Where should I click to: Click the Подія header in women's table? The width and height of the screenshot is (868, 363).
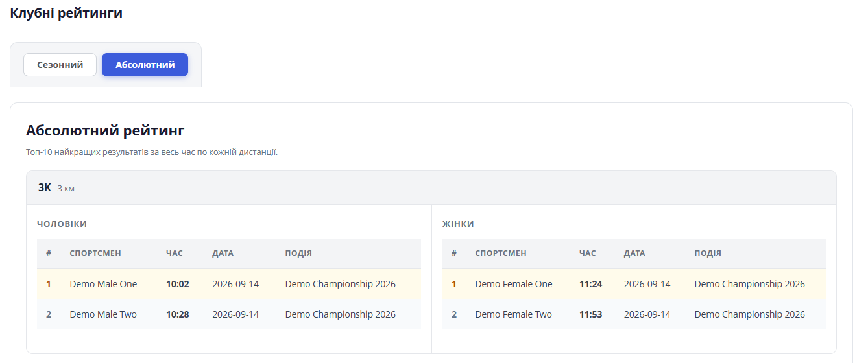click(708, 253)
